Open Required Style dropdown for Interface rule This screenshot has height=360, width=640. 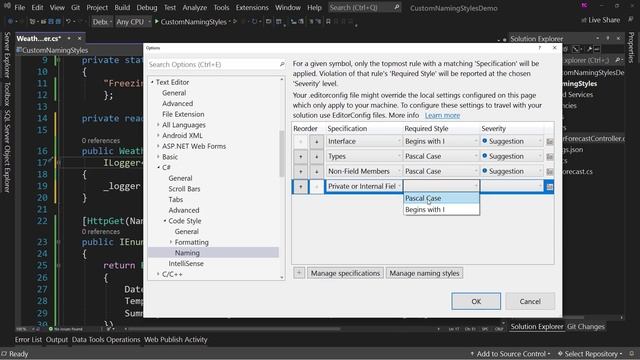pos(441,141)
